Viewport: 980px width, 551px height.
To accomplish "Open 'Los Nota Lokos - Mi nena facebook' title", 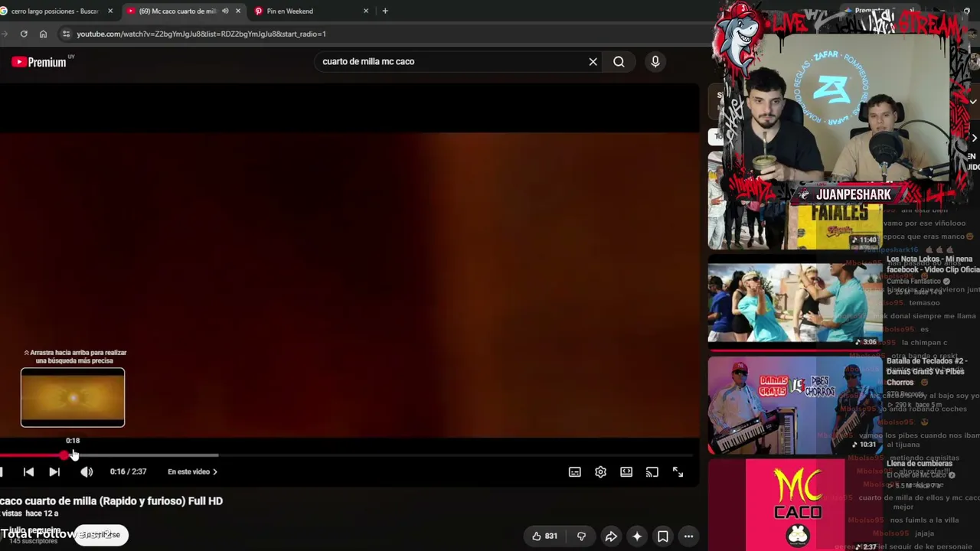I will 933,264.
